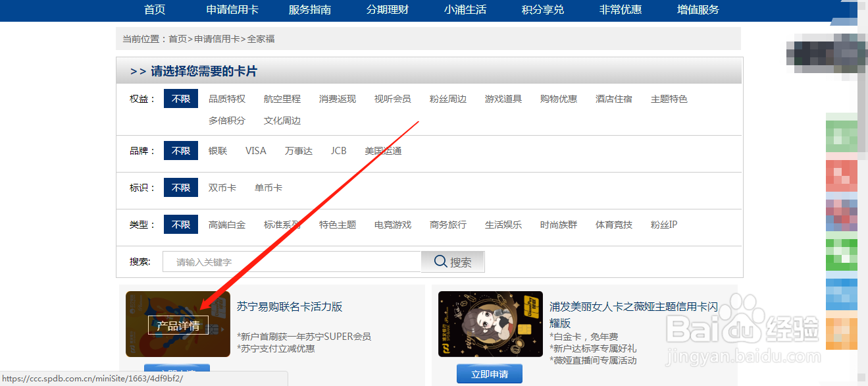
Task: Choose 万事达 card brand
Action: [299, 151]
